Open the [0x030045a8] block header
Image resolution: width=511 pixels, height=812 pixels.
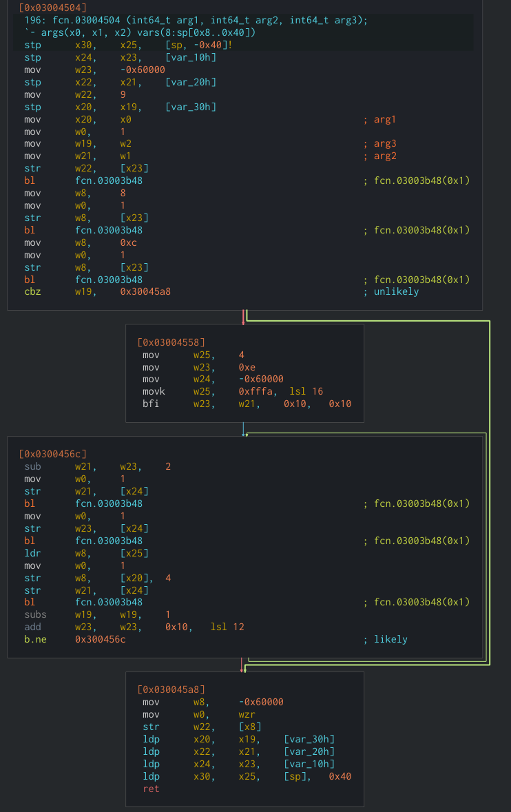coord(171,690)
